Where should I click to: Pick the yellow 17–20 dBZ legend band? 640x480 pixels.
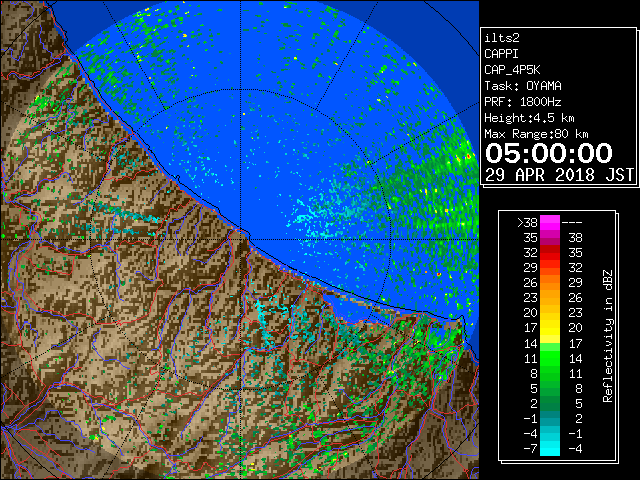pyautogui.click(x=550, y=328)
